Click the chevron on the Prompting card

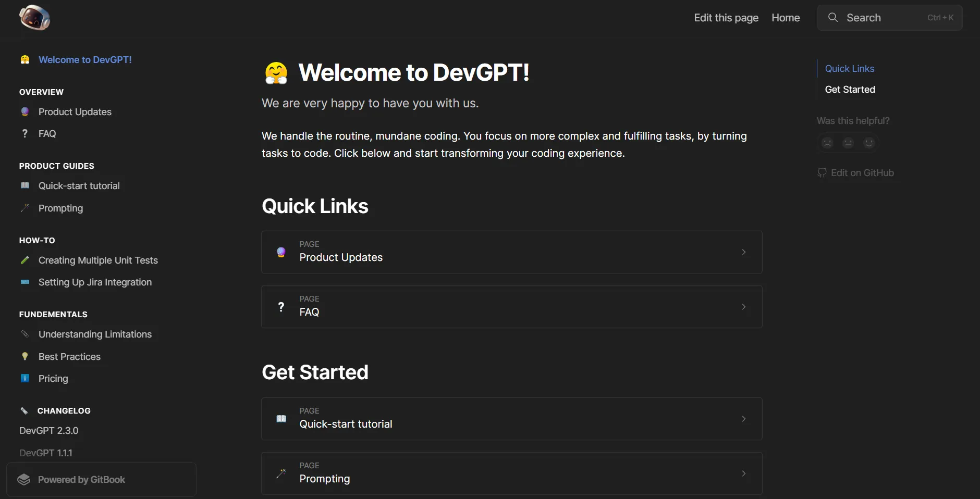point(743,473)
